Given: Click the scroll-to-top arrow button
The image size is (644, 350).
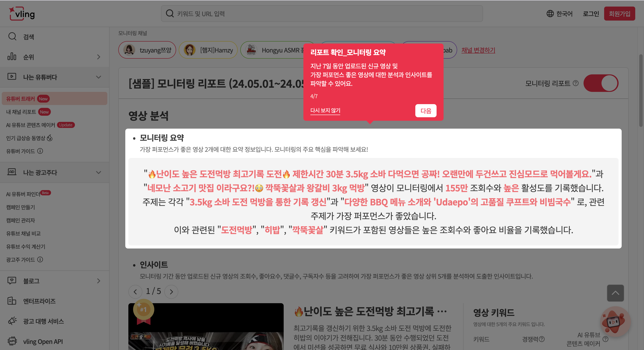Looking at the screenshot, I should pos(615,293).
